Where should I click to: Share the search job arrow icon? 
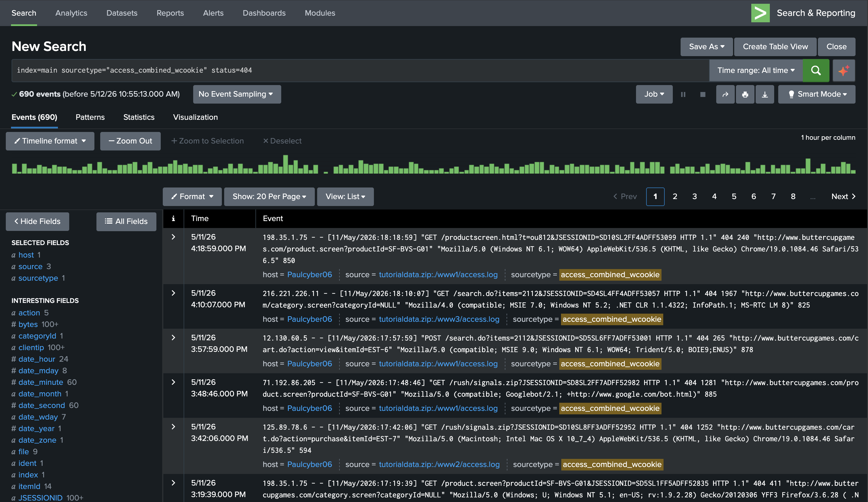coord(726,94)
